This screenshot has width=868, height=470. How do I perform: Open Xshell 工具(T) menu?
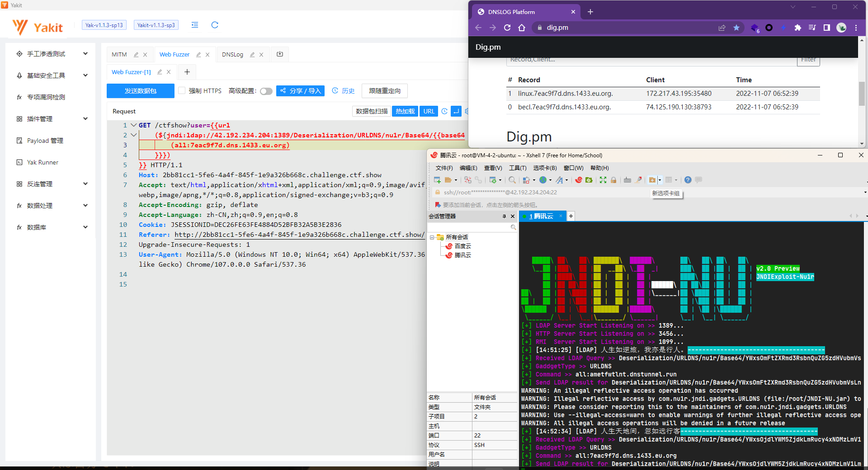point(518,168)
